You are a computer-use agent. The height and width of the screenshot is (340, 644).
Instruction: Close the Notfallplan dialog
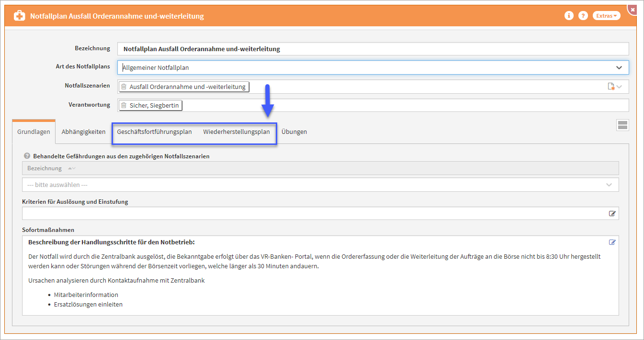coord(633,9)
